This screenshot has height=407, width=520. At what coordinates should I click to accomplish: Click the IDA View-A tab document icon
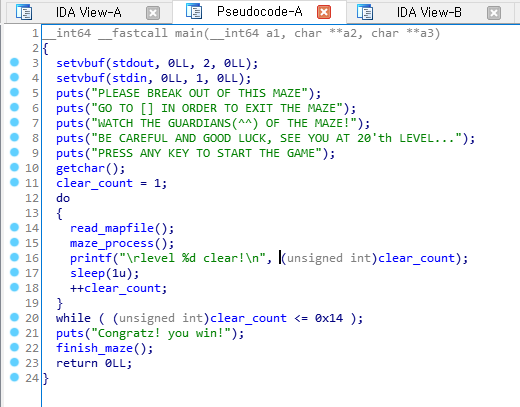coord(24,12)
